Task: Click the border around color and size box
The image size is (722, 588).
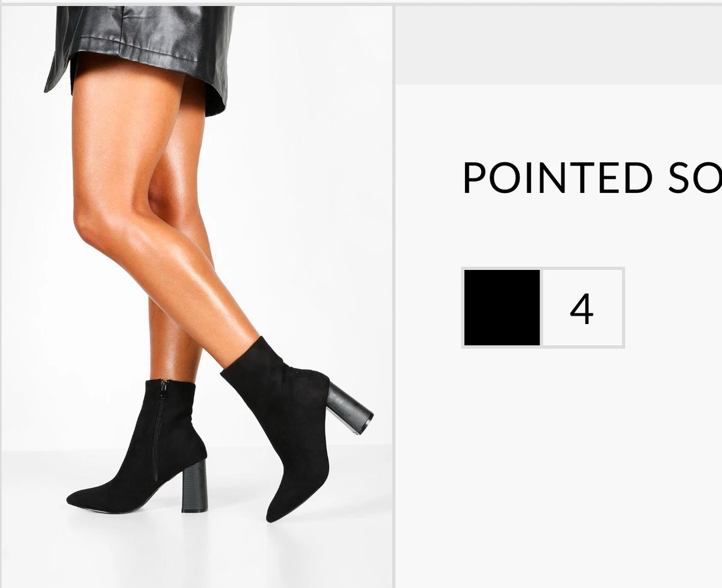Action: pos(543,268)
